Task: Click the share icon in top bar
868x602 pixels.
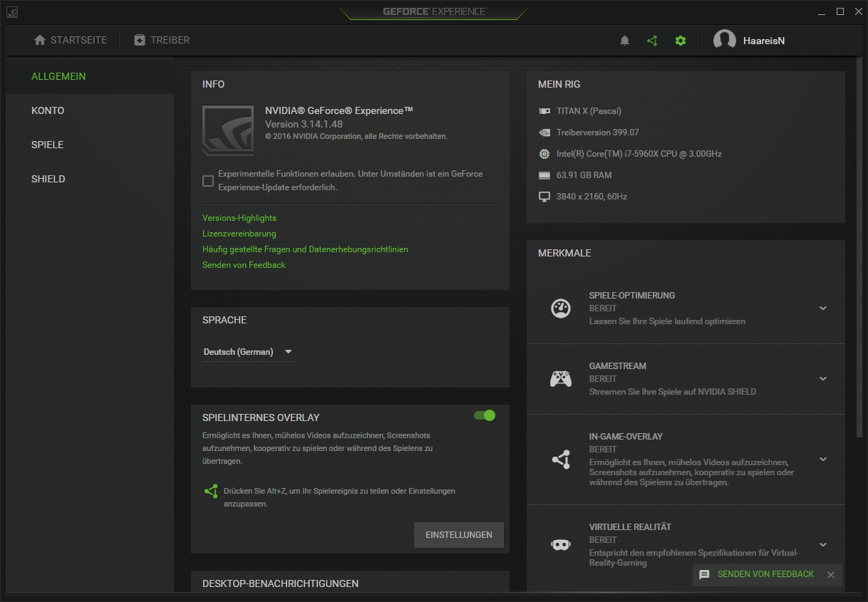Action: [652, 41]
